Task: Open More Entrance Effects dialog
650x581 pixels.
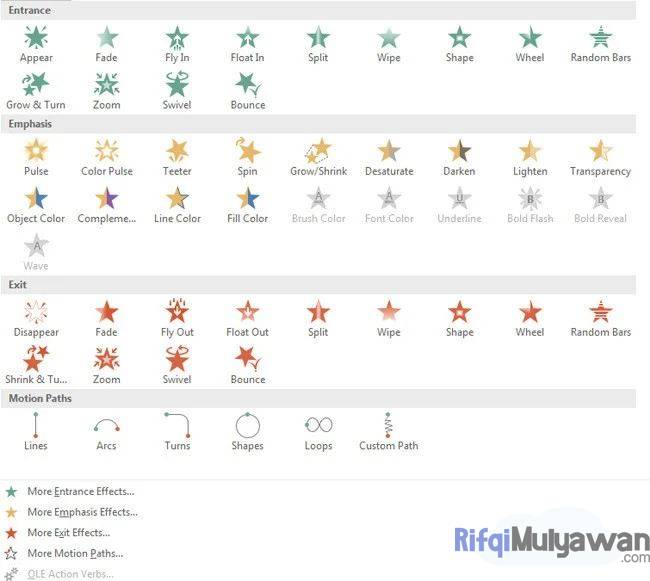Action: 80,492
